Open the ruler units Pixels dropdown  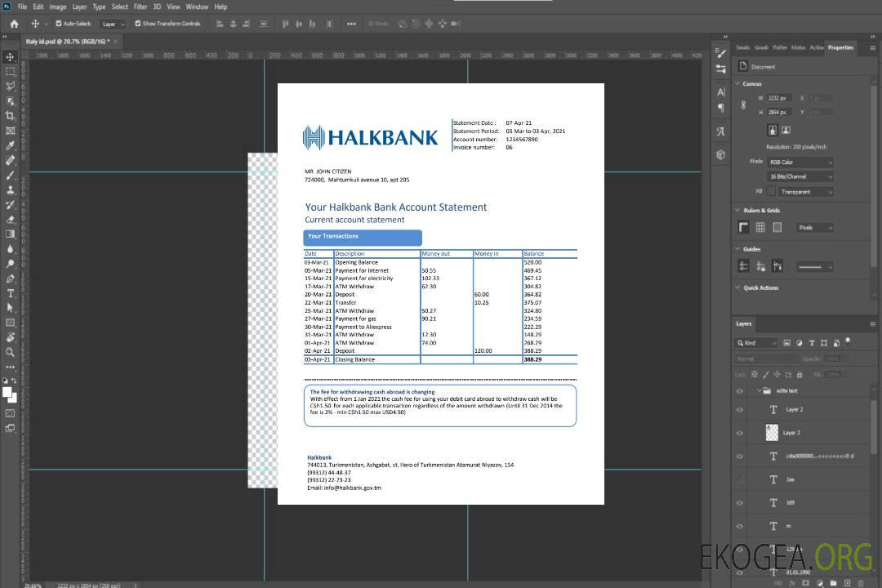click(x=815, y=227)
